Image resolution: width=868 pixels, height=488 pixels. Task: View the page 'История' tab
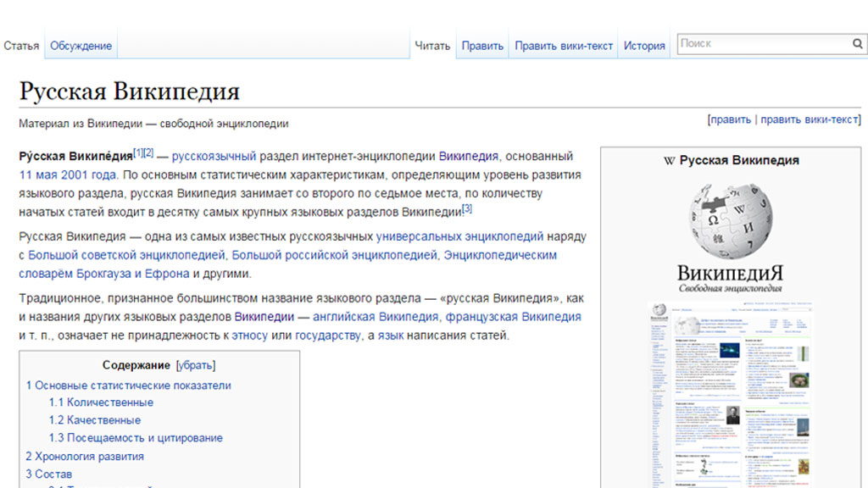[644, 46]
